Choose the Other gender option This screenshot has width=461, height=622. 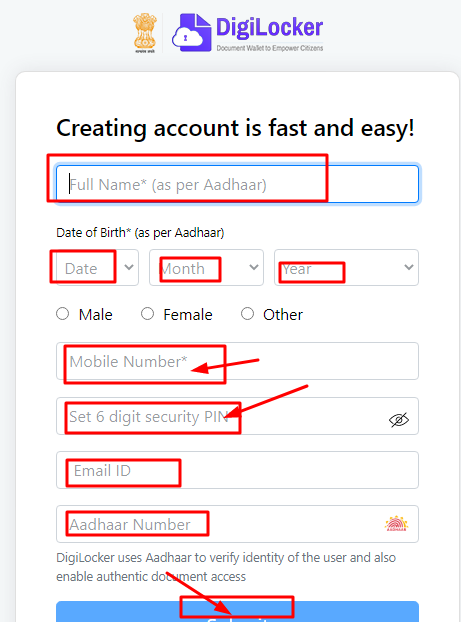tap(247, 314)
